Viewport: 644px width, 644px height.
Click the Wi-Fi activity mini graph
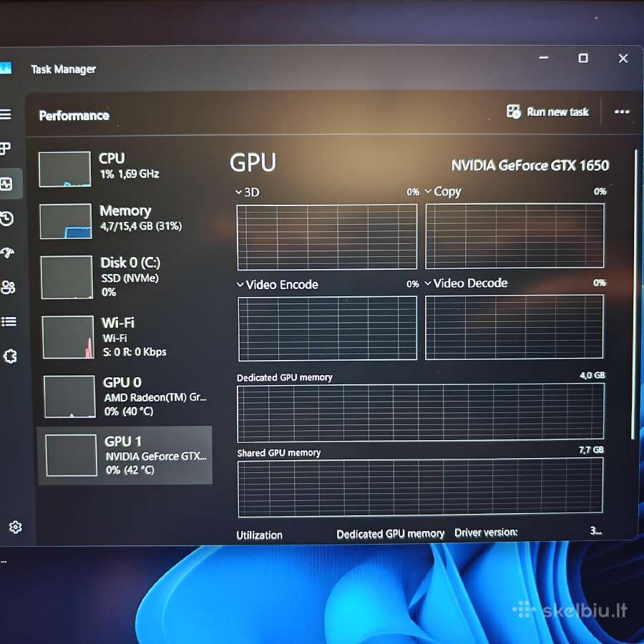point(68,337)
